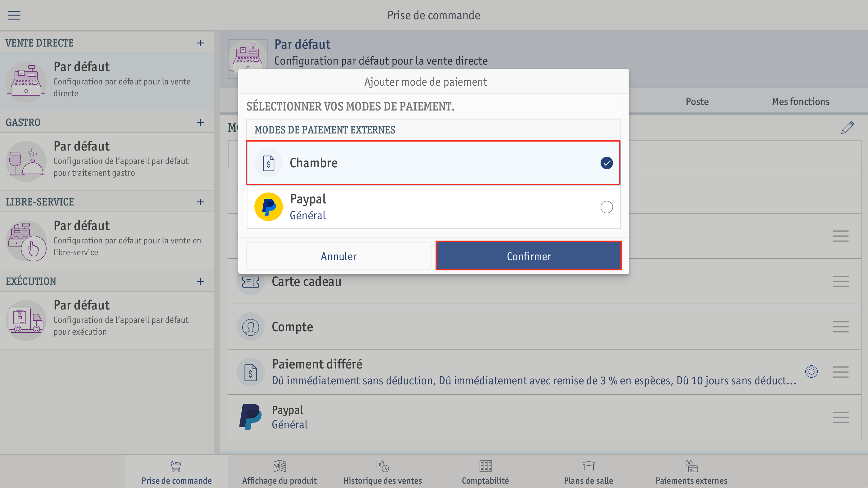Confirm the payment mode selection

pos(528,256)
